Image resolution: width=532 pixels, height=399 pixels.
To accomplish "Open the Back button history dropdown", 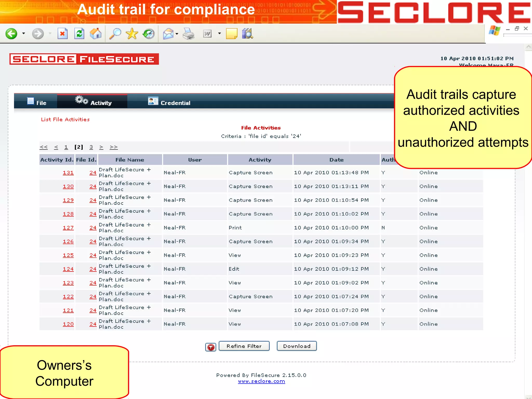I will coord(24,34).
